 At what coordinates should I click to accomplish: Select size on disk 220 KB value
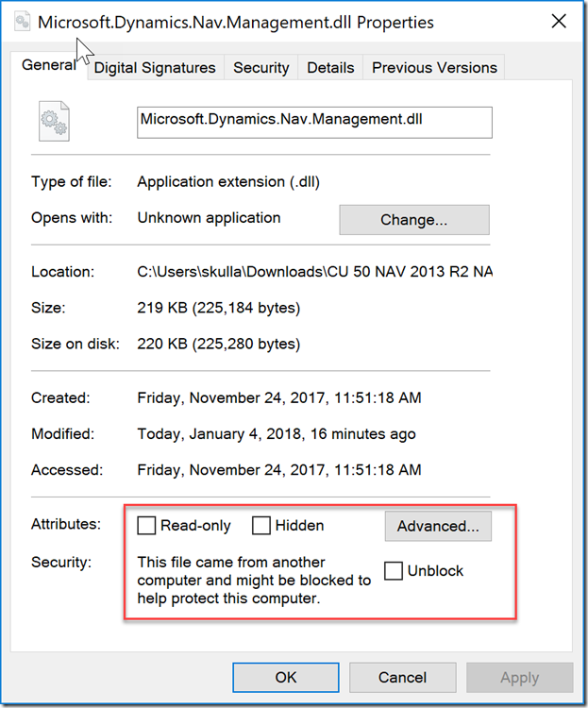(x=219, y=344)
